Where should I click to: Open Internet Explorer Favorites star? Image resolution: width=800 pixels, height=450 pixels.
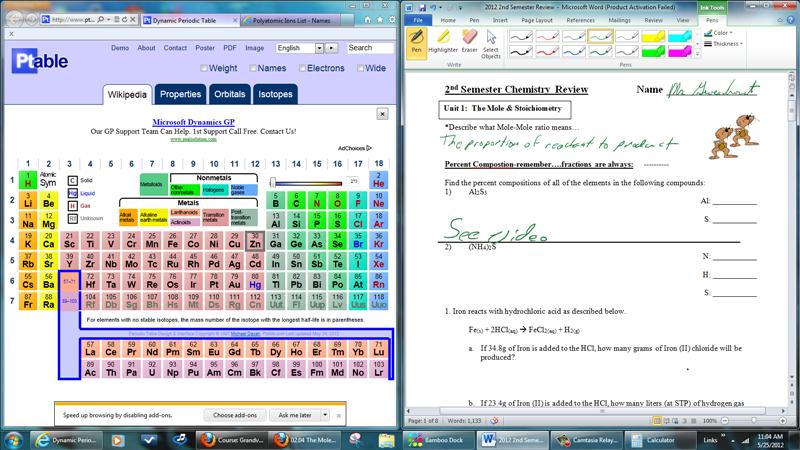coord(380,19)
